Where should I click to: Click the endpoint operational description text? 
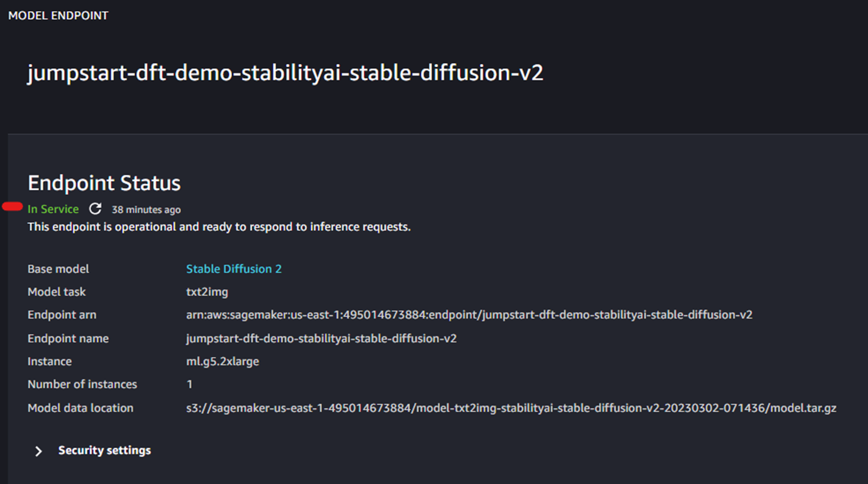(x=219, y=227)
